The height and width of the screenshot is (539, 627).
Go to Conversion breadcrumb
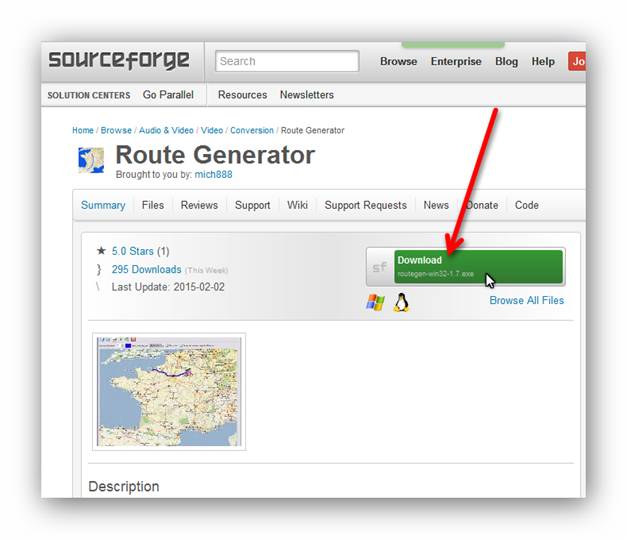(x=252, y=130)
